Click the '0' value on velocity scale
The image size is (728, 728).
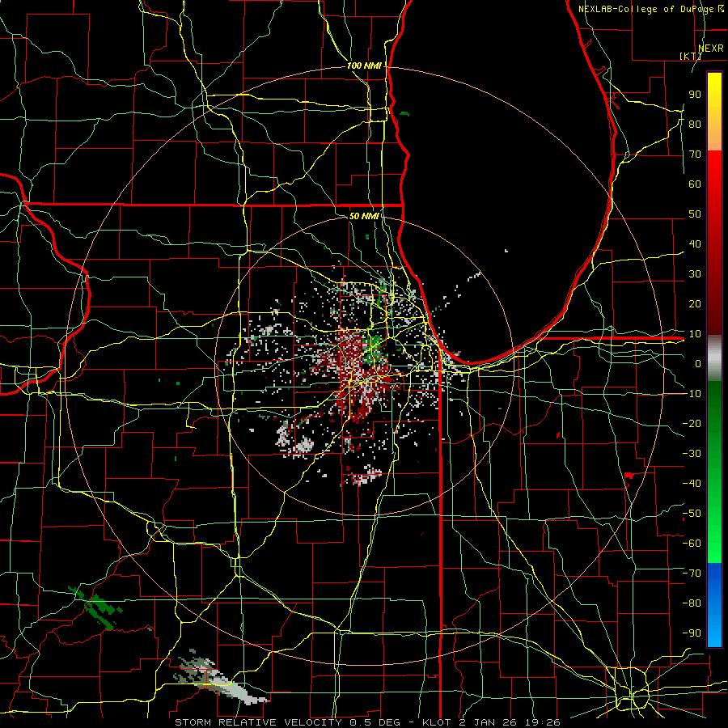pyautogui.click(x=698, y=363)
